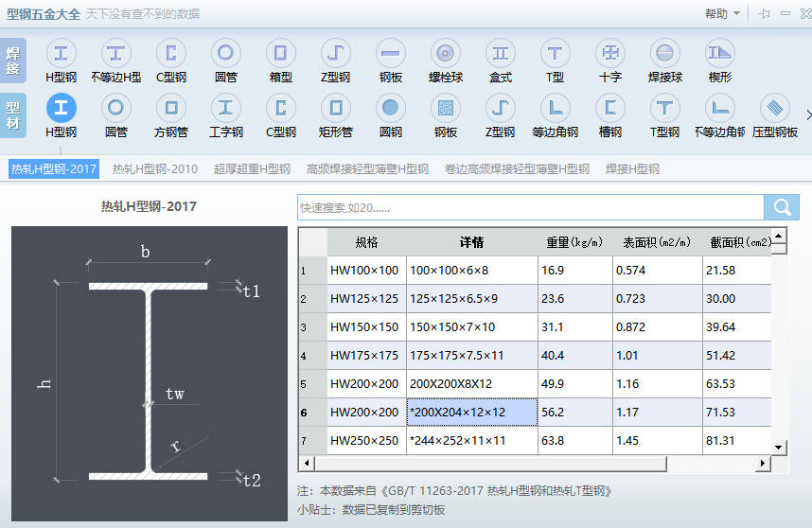Select weight cell 63.8
812x528 pixels.
click(x=574, y=441)
